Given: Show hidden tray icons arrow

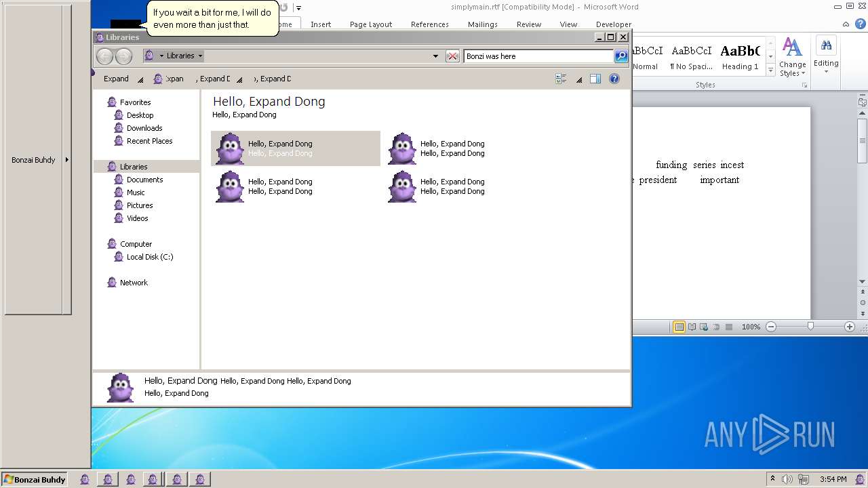Looking at the screenshot, I should (772, 479).
